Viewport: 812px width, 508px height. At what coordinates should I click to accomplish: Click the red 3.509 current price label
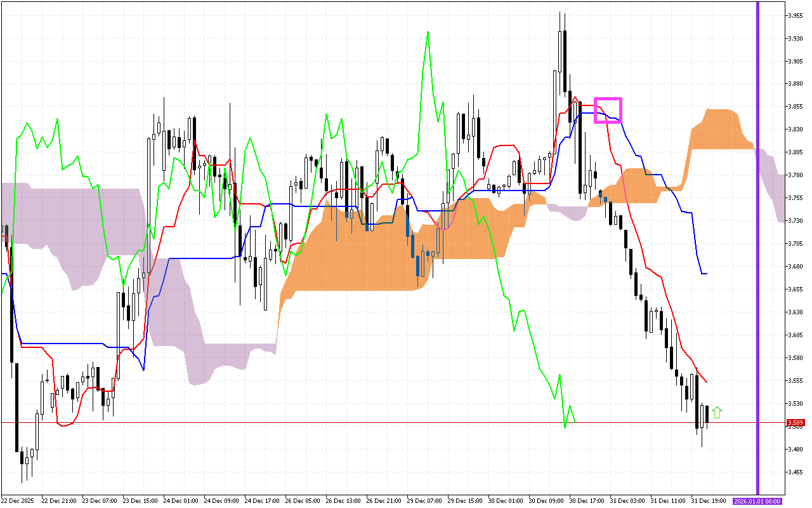[795, 423]
